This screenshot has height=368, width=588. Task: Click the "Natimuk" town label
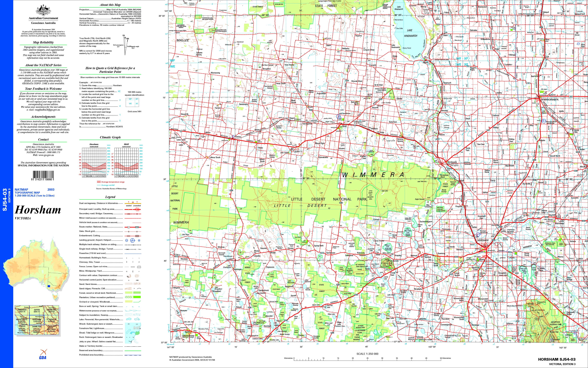(x=414, y=256)
